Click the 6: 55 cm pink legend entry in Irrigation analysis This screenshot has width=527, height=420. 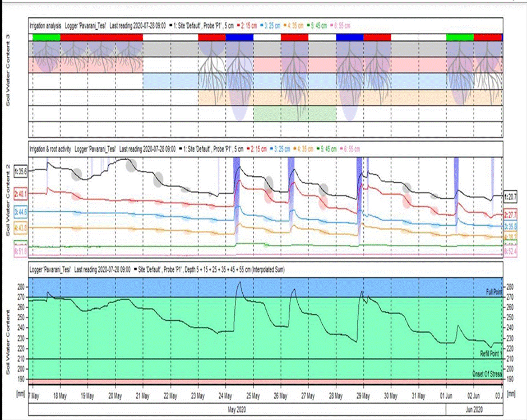pos(346,26)
